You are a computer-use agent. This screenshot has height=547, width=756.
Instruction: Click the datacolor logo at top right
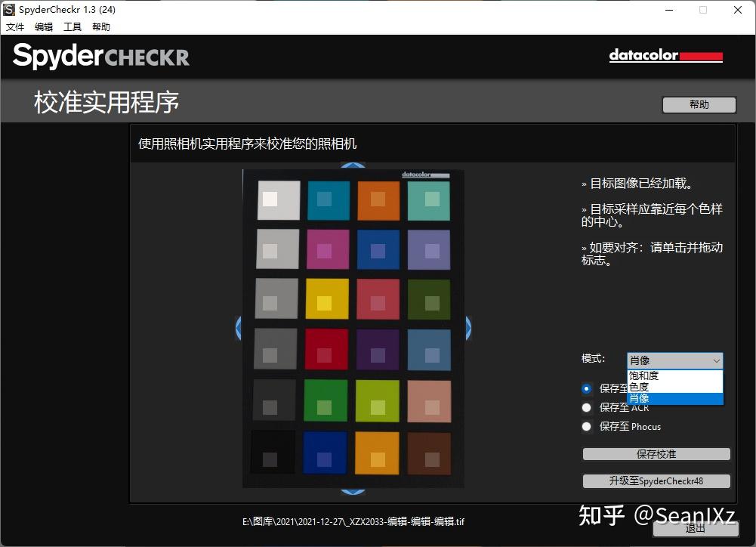[665, 56]
